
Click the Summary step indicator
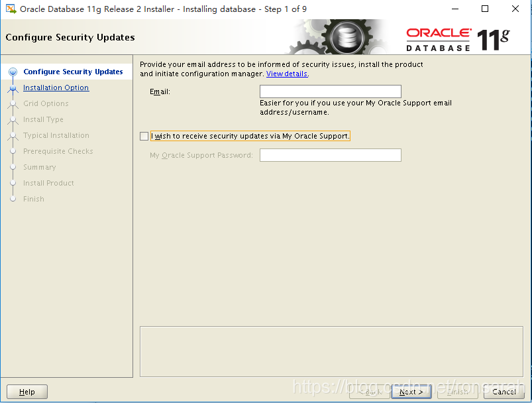click(x=13, y=167)
